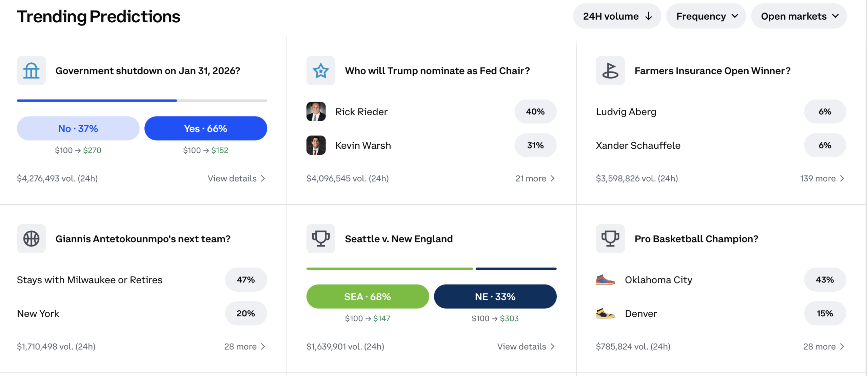Image resolution: width=868 pixels, height=376 pixels.
Task: Open the Open markets filter dropdown
Action: click(x=798, y=16)
